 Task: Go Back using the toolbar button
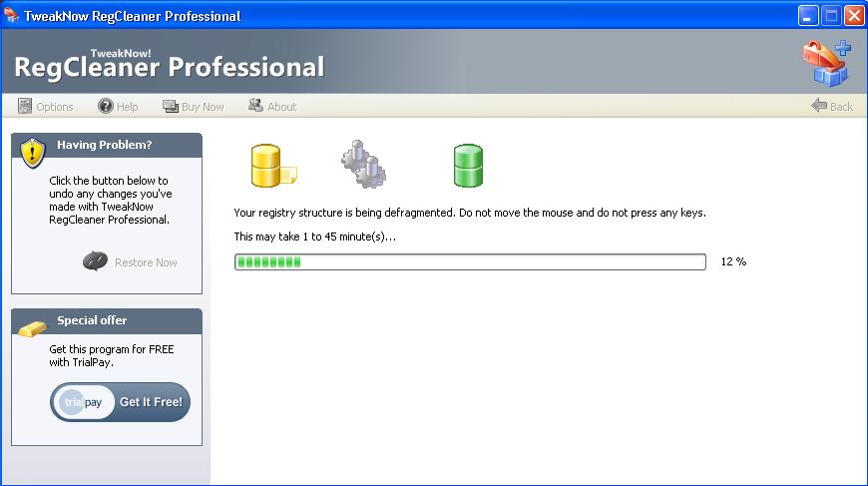click(832, 106)
